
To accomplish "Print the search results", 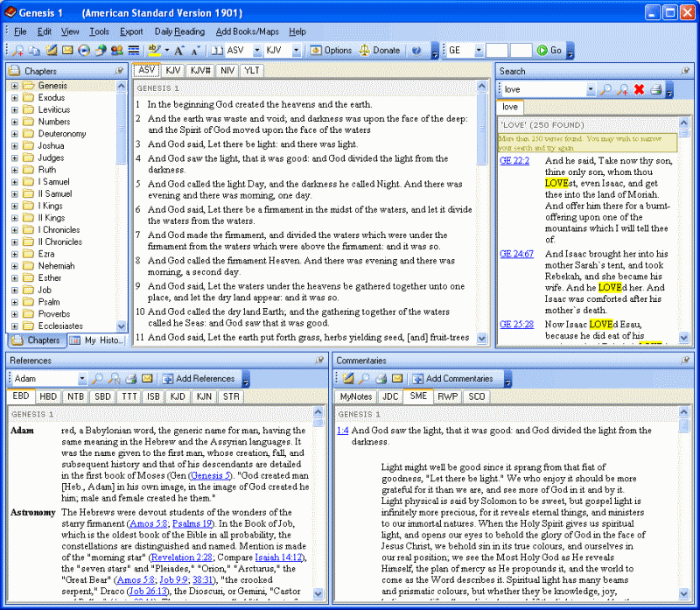I will click(655, 89).
